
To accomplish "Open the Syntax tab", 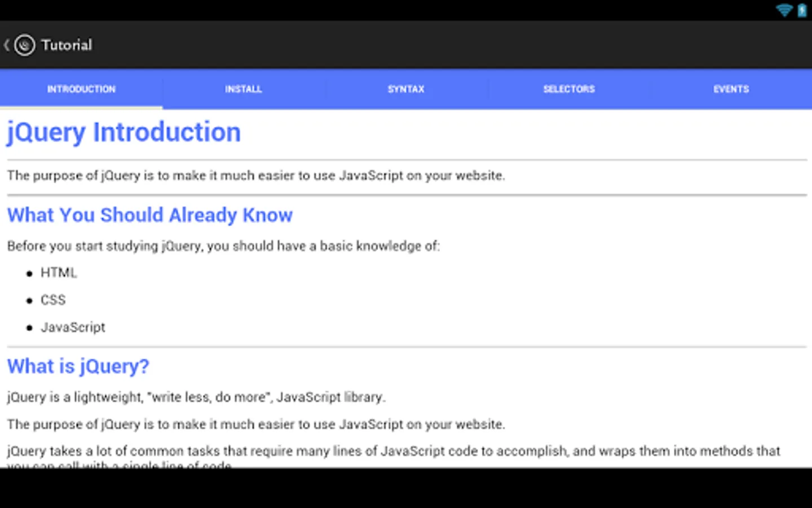I will [x=406, y=89].
